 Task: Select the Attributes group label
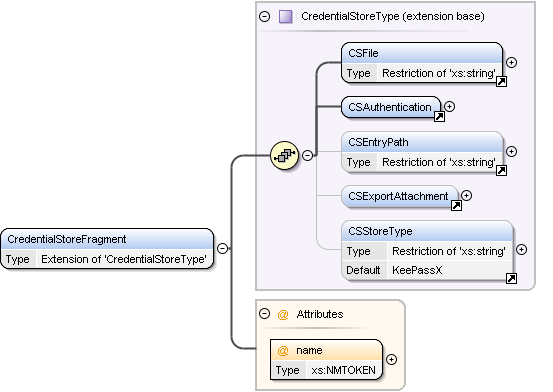click(x=320, y=314)
